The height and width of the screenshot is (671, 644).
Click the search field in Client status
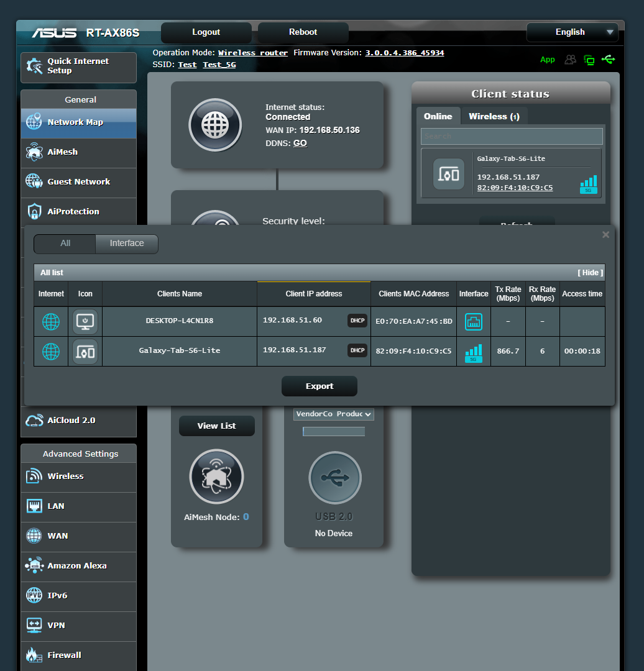pyautogui.click(x=511, y=135)
